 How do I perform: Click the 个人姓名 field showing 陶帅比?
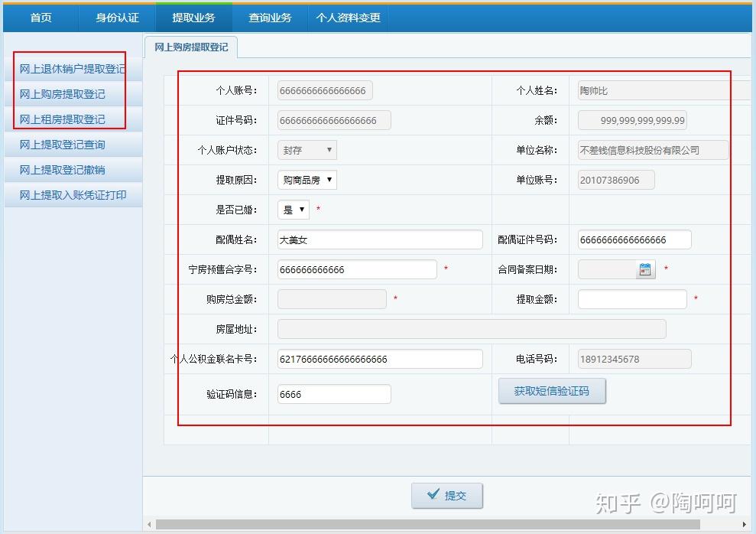click(665, 91)
